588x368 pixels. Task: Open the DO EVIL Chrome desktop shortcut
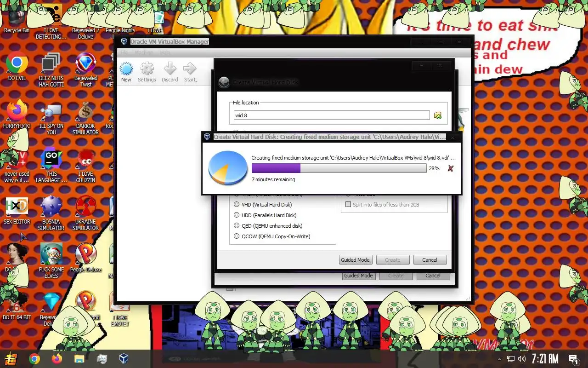tap(17, 67)
